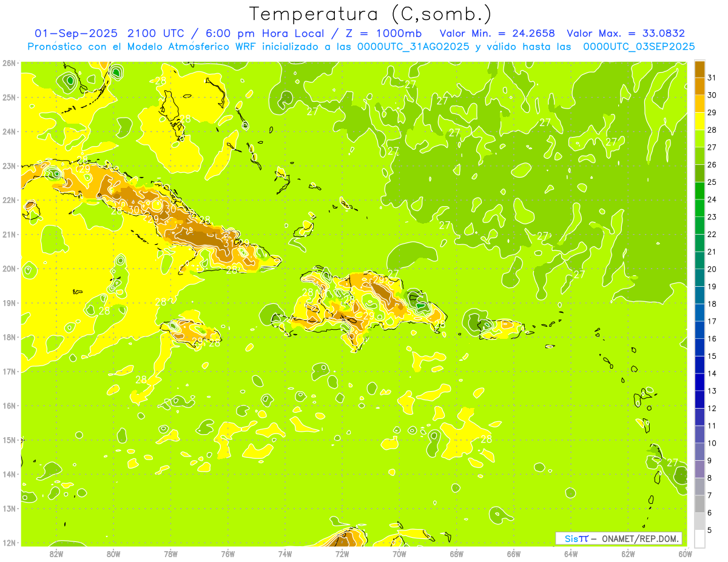Screen dimensions: 728x562
Task: Click the 18N latitude label
Action: coord(8,337)
